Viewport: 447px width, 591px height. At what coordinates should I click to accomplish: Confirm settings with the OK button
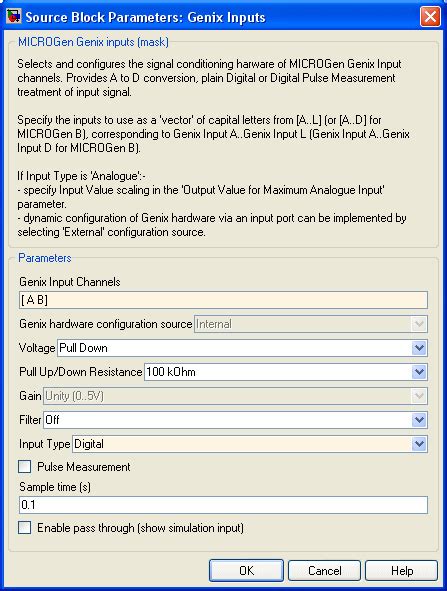click(x=246, y=571)
